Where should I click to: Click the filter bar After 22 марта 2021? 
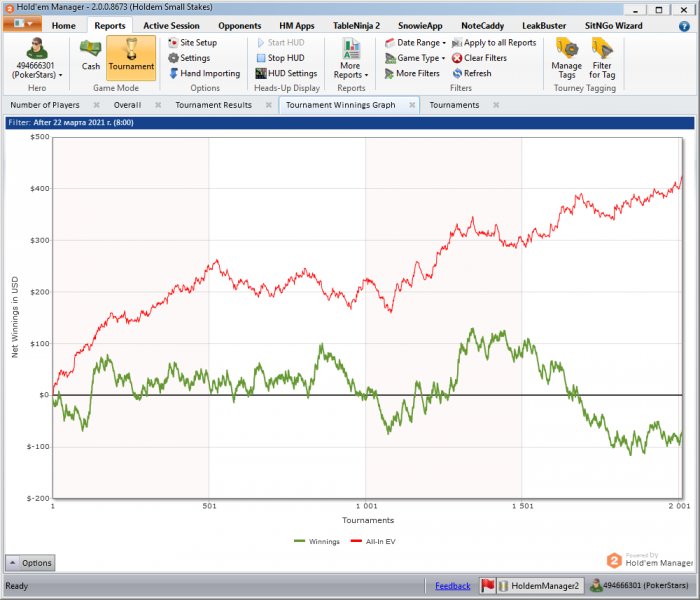(x=350, y=122)
